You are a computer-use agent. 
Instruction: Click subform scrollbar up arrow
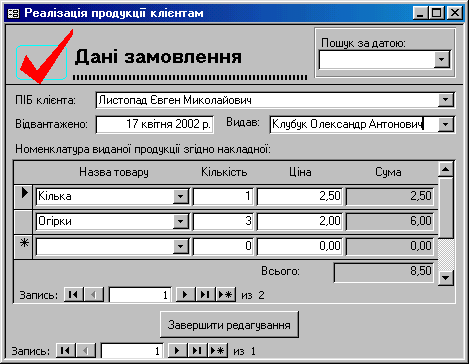coord(446,169)
